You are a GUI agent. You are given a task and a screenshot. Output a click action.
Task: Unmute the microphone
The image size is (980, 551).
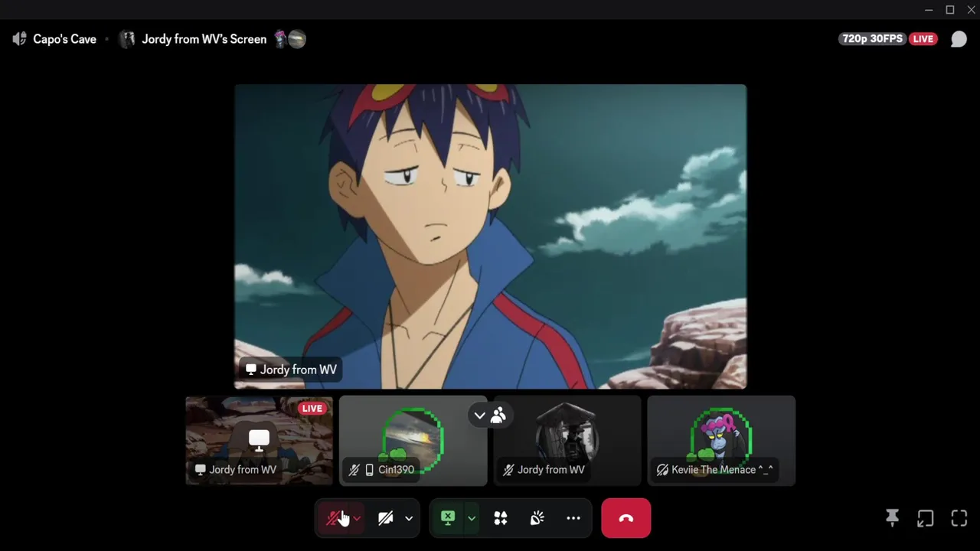point(334,518)
